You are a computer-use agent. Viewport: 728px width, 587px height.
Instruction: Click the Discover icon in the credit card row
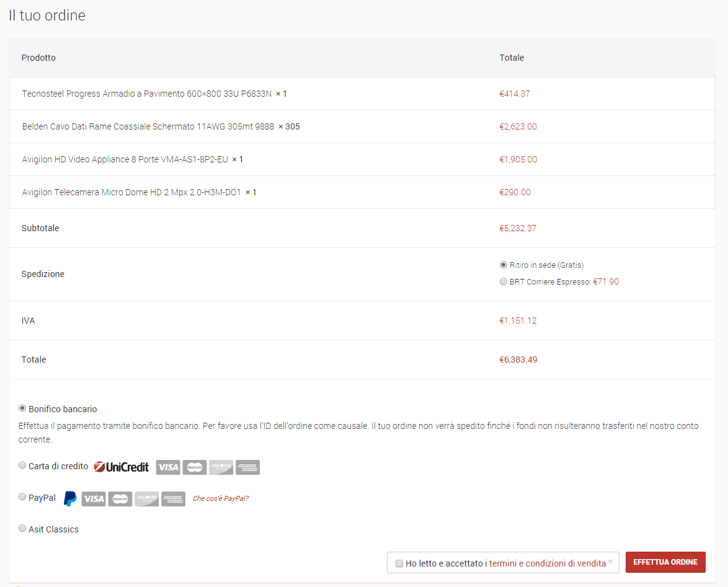pyautogui.click(x=221, y=467)
